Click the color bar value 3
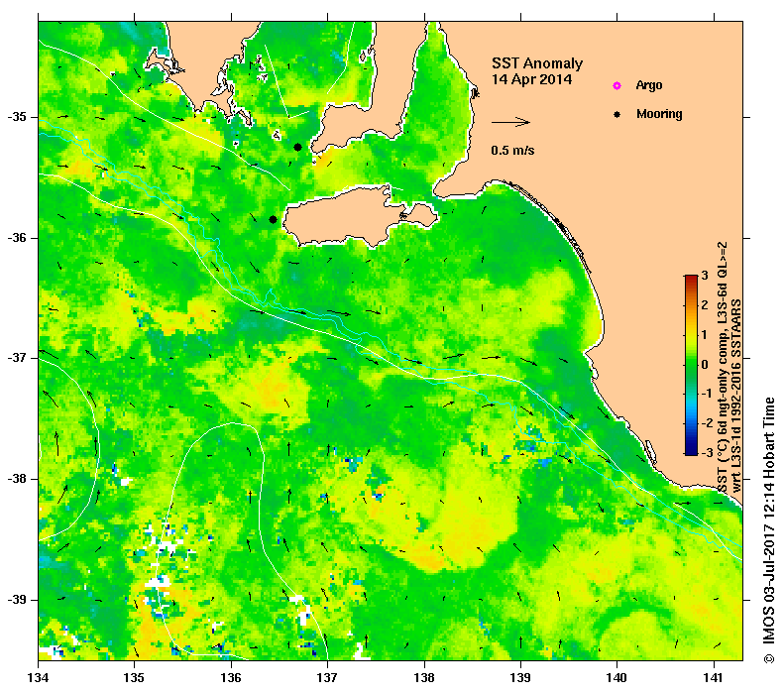The height and width of the screenshot is (694, 784). pos(705,276)
